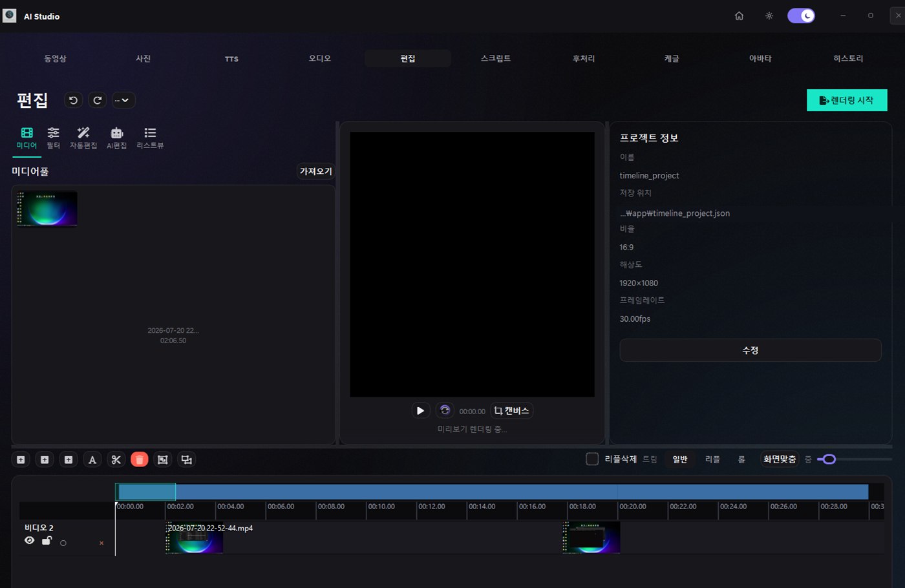
Task: Switch to 리스트뷰 list view
Action: coord(150,138)
